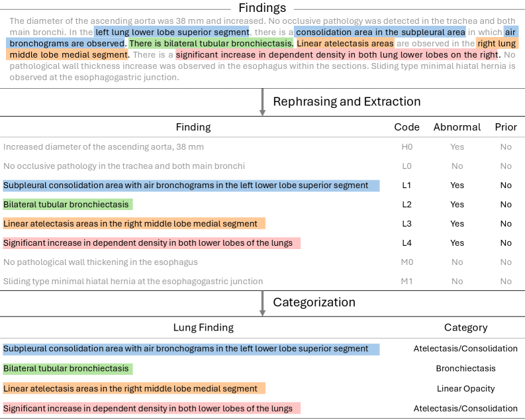
Task: Click the down arrow beside Categorization
Action: [x=262, y=303]
